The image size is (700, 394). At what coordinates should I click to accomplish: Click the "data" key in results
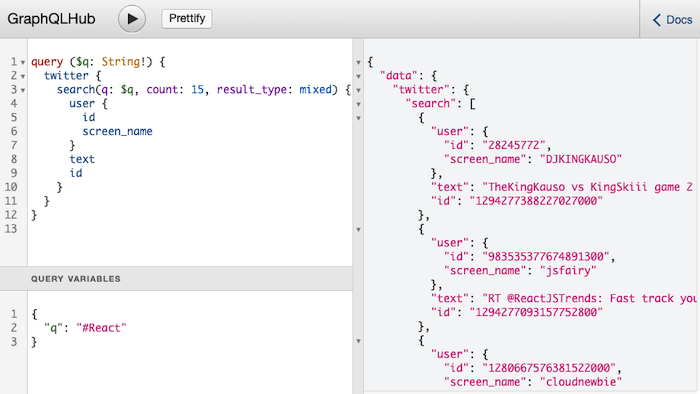point(398,76)
